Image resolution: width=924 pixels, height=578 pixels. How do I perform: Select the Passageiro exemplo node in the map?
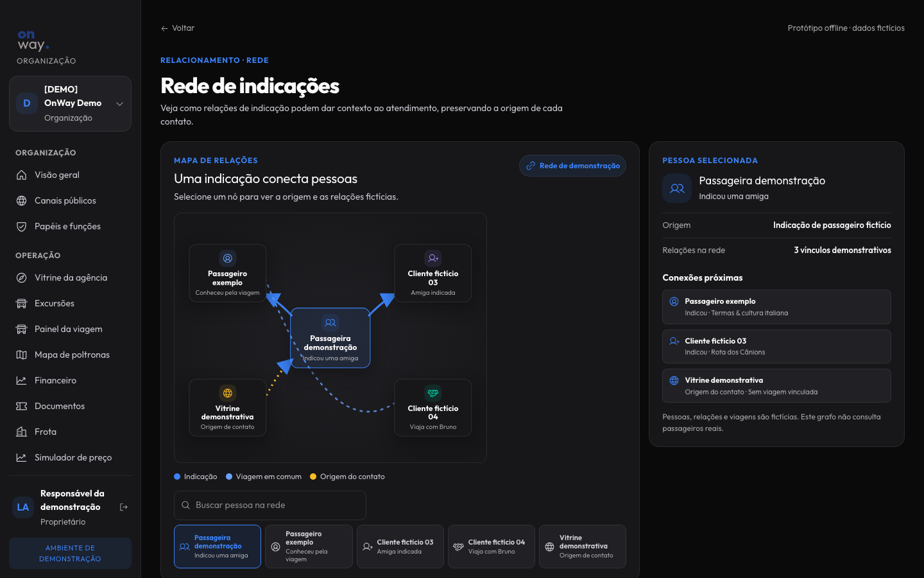(x=228, y=273)
